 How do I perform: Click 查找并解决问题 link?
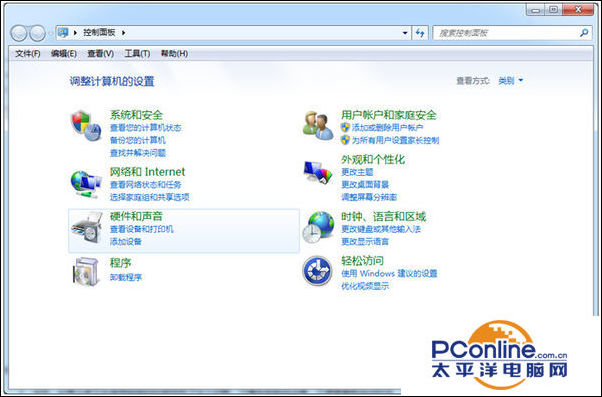coord(137,153)
